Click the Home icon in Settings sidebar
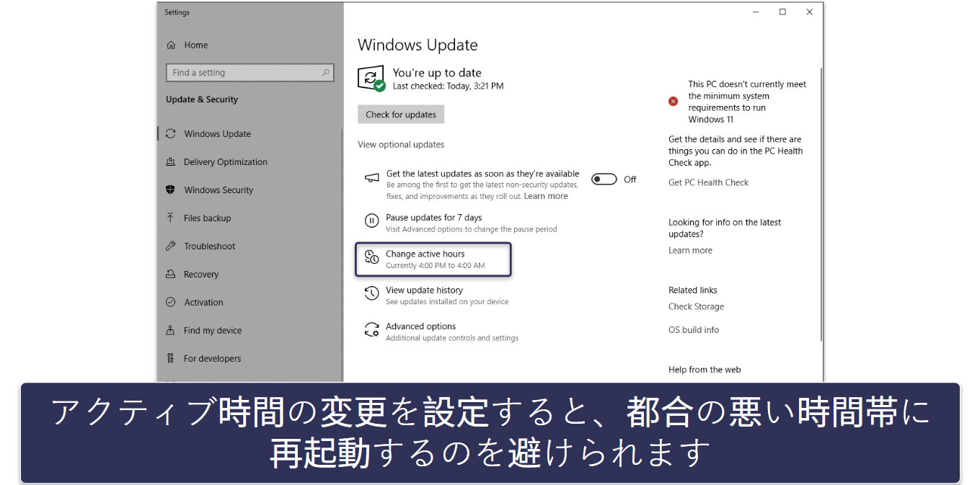 [171, 45]
